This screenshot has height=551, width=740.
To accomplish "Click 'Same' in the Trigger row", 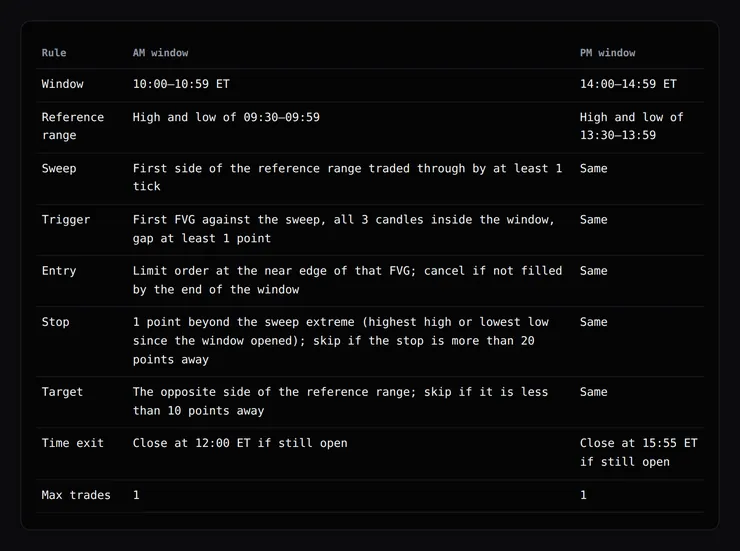I will 594,220.
